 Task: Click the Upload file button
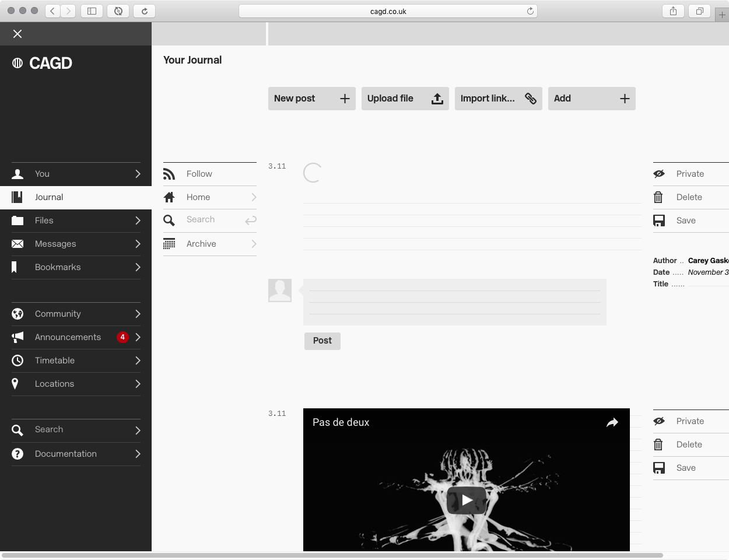pos(405,99)
